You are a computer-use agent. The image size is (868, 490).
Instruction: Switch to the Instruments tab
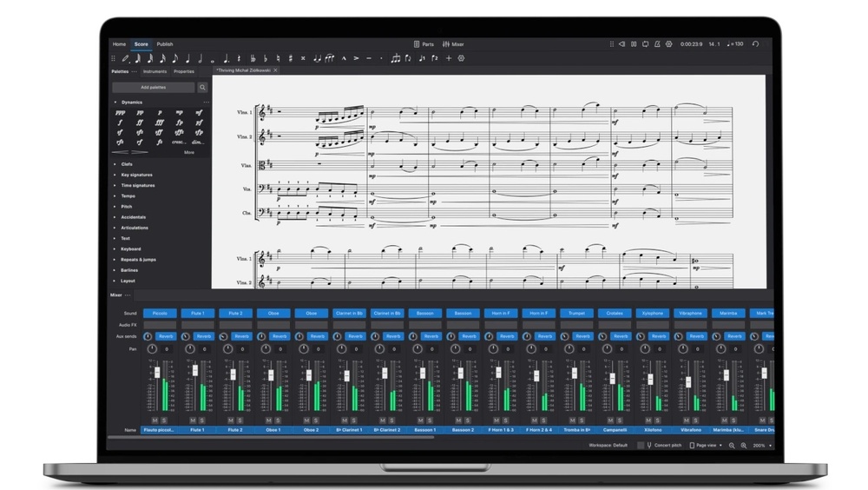pyautogui.click(x=155, y=72)
